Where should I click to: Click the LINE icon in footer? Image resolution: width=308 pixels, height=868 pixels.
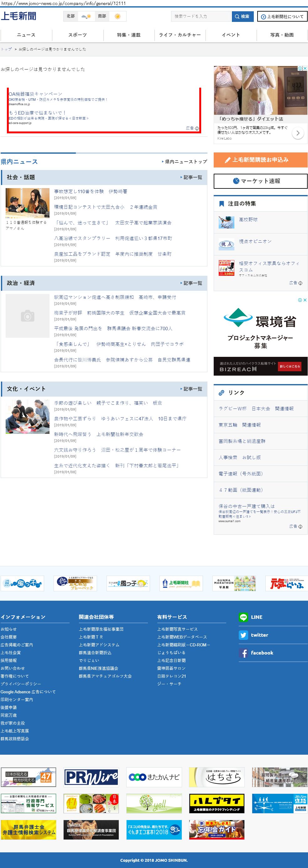tap(243, 617)
